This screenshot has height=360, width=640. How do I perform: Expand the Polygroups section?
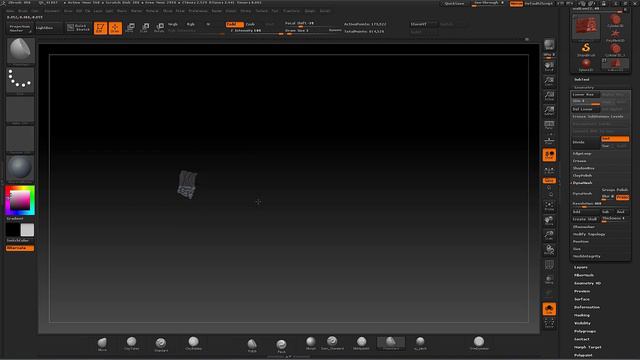pyautogui.click(x=585, y=331)
